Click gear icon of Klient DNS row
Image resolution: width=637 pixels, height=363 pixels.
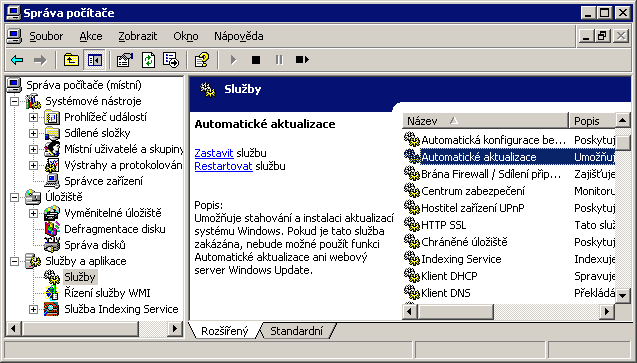coord(412,293)
